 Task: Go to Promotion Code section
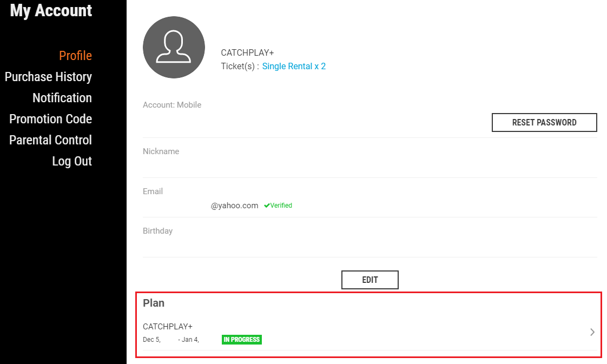50,119
